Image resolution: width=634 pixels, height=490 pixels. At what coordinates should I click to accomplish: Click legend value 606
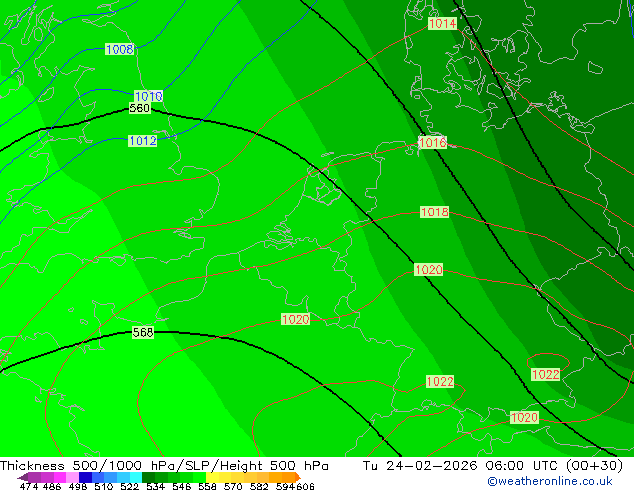click(x=305, y=486)
